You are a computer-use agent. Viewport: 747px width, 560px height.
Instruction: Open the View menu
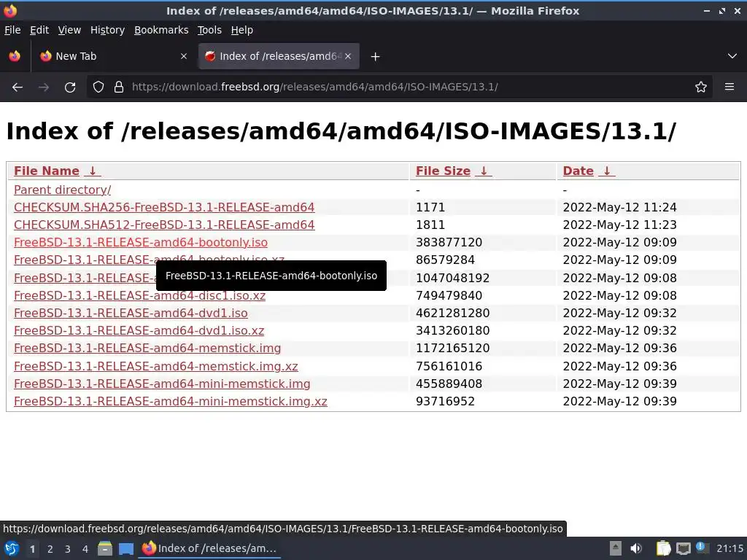[x=69, y=30]
